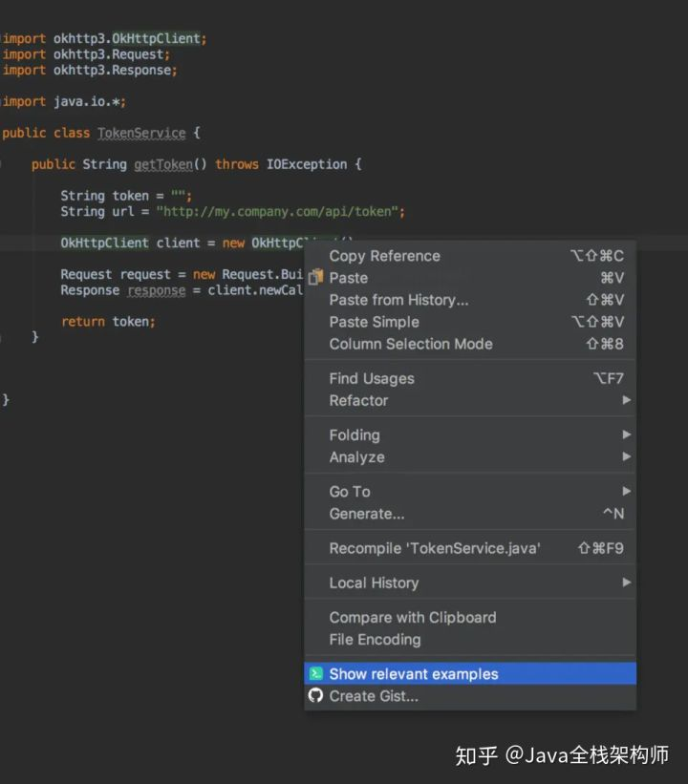
Task: Click the 'import java.io.*;' line
Action: (x=64, y=101)
